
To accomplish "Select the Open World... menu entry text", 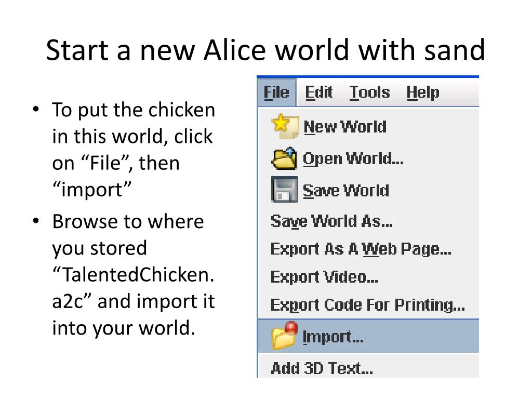I will pos(353,159).
